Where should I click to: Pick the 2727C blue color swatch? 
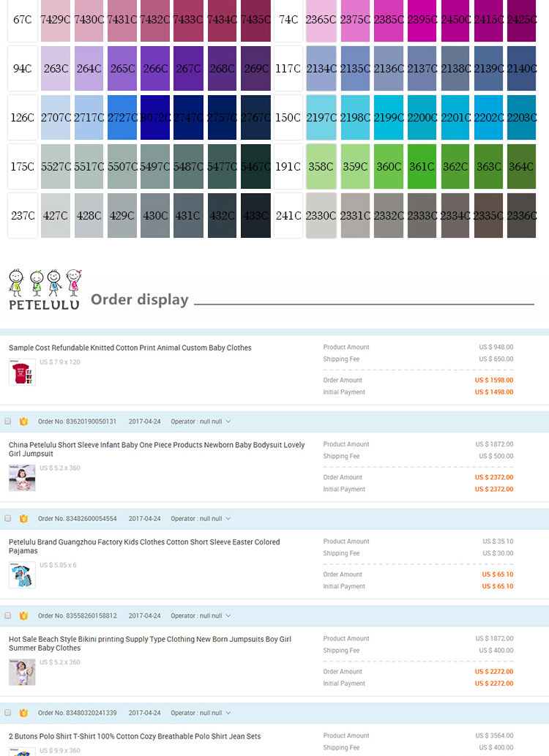122,118
